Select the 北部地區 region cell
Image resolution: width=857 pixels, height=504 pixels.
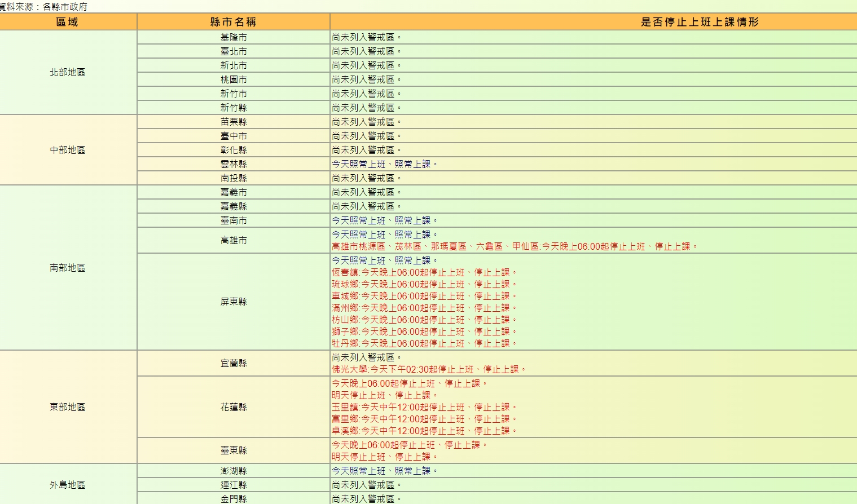click(x=68, y=72)
